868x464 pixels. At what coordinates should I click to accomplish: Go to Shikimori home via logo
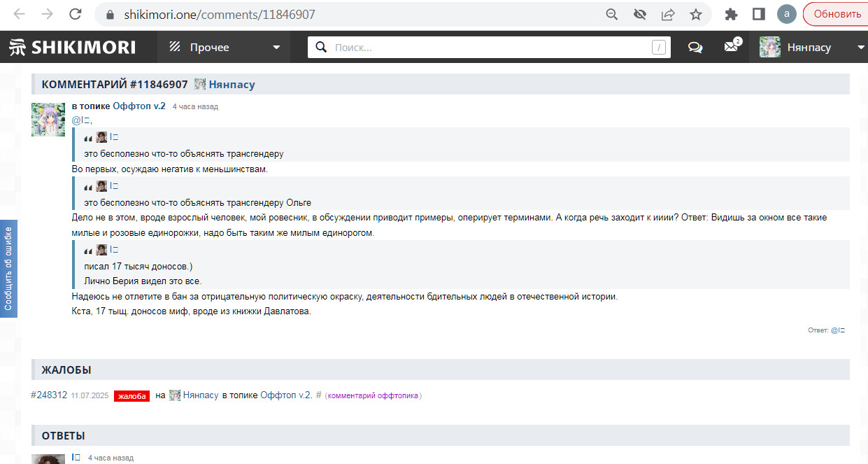(73, 48)
